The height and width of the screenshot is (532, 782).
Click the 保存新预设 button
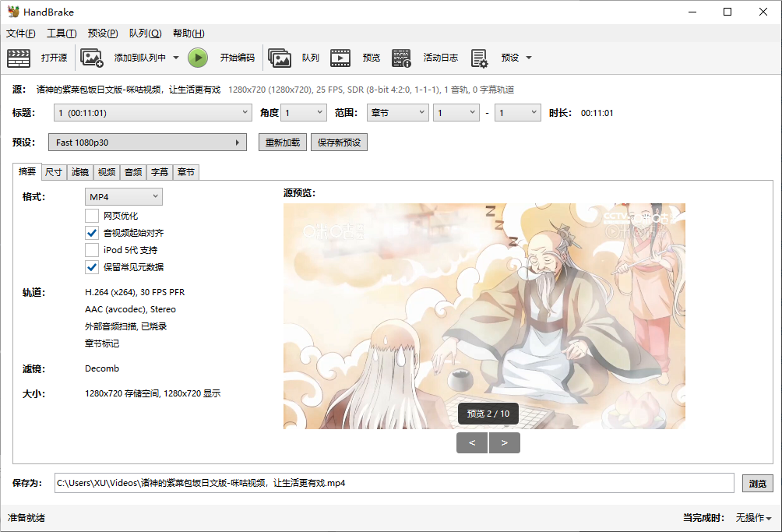(x=339, y=143)
